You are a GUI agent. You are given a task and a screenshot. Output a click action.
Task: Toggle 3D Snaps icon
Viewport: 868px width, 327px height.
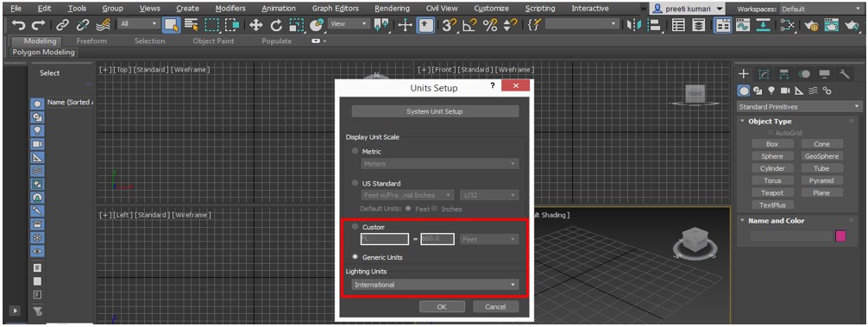(449, 24)
